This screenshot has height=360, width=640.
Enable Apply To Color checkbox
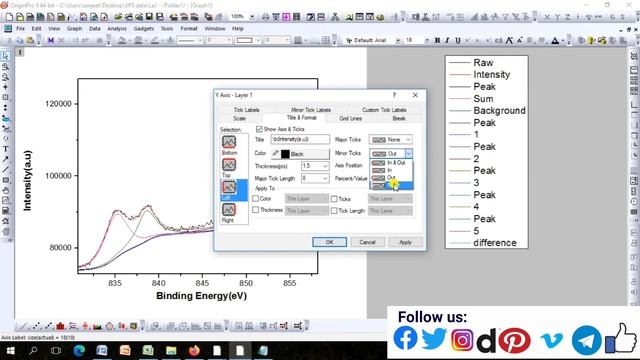tap(256, 199)
